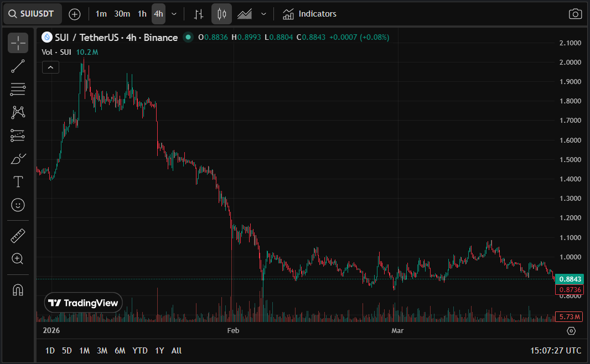Collapse the indicator legend with the chevron

click(x=50, y=67)
